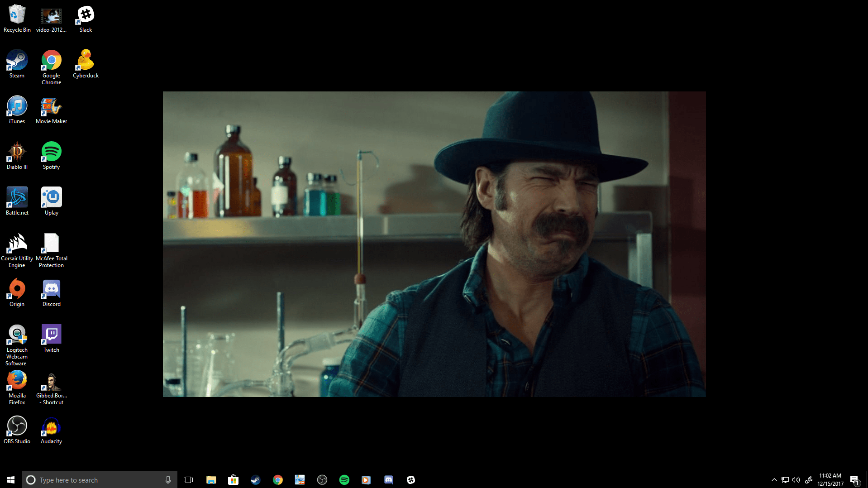
Task: Open Microsoft Store from the taskbar
Action: point(233,480)
